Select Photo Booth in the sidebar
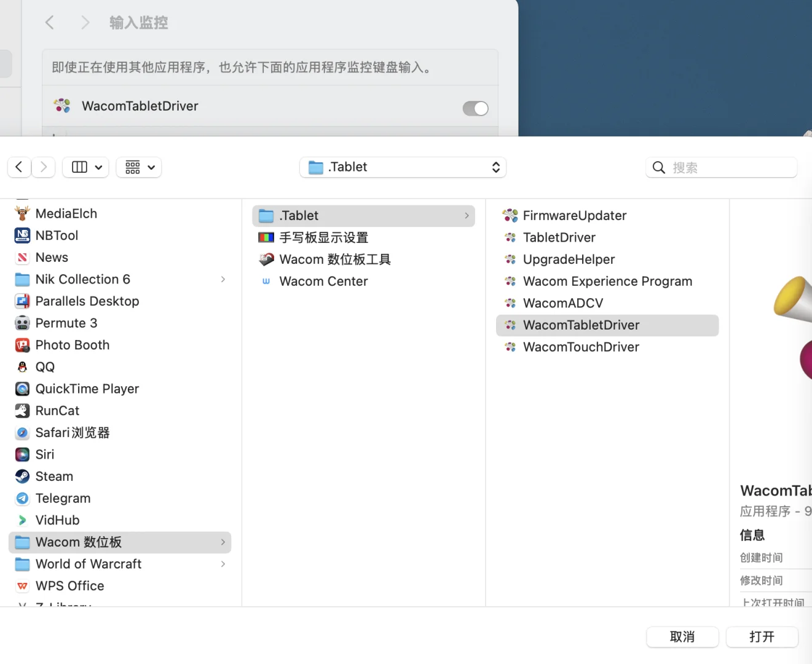The width and height of the screenshot is (812, 664). [72, 345]
